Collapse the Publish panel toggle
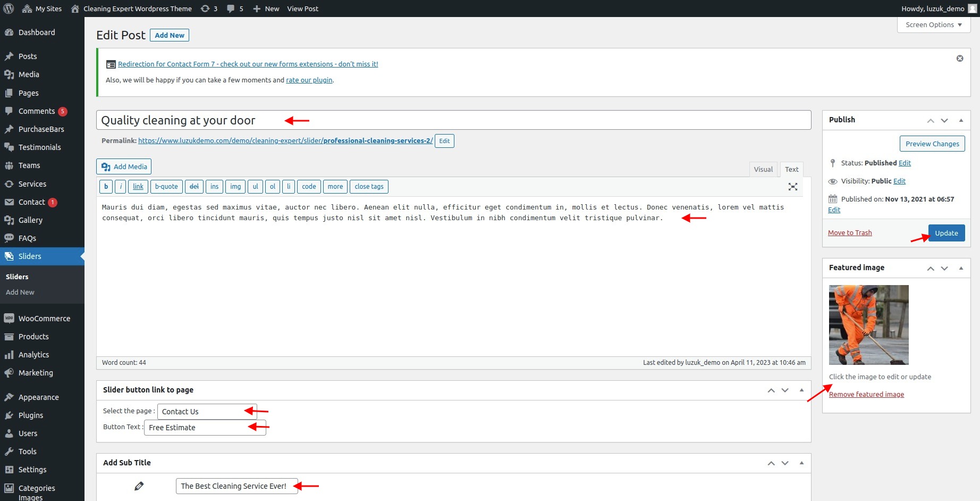 pyautogui.click(x=961, y=120)
